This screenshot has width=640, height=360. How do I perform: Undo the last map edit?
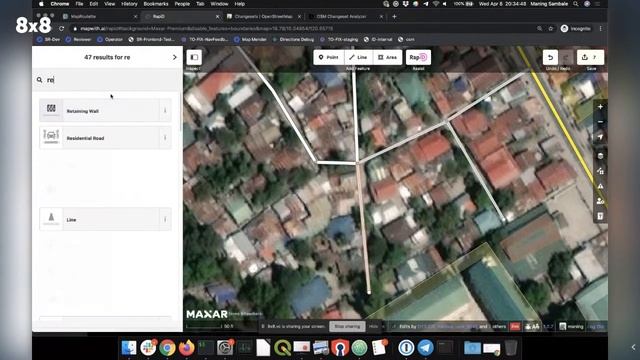click(x=550, y=58)
